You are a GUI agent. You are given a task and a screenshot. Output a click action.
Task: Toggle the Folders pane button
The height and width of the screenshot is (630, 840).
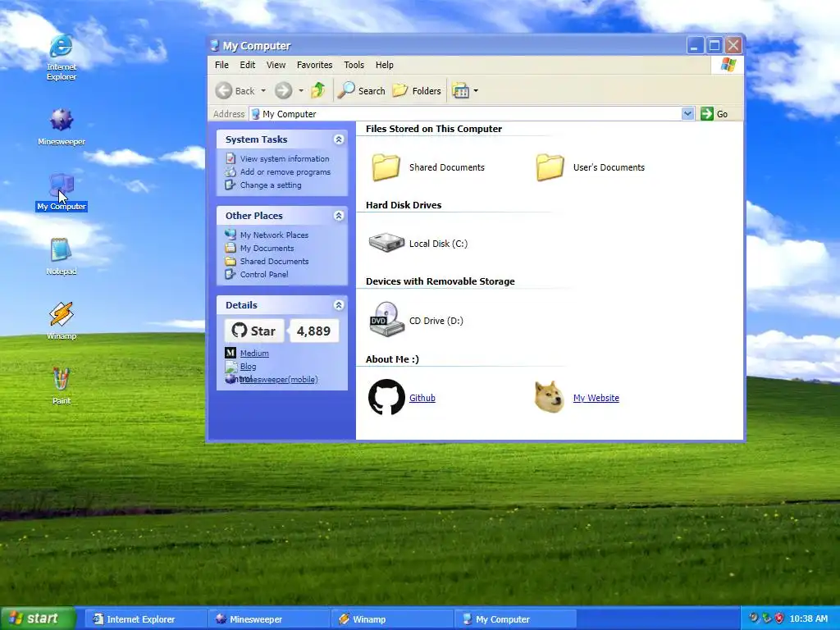tap(417, 90)
